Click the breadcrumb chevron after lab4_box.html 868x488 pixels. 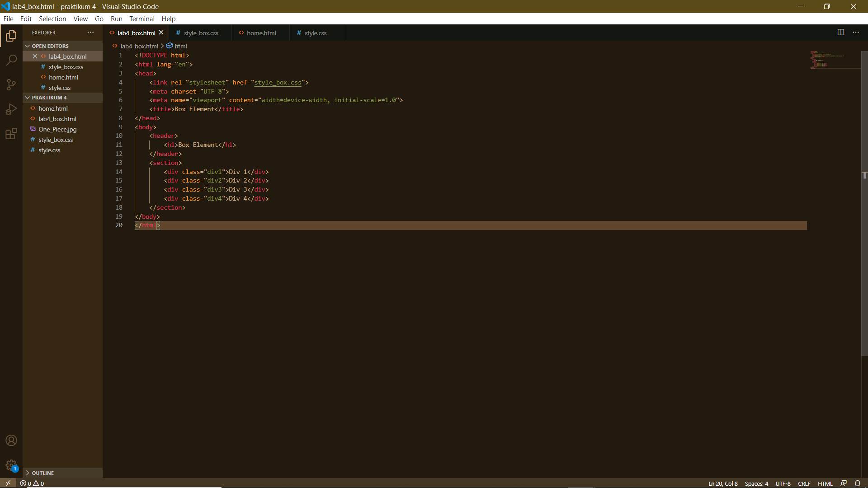click(162, 46)
